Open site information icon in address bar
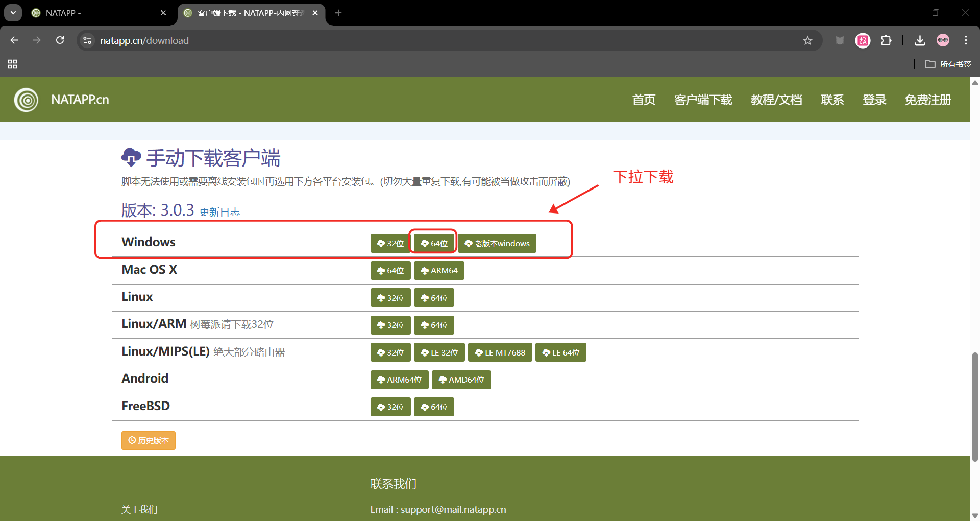 tap(87, 40)
